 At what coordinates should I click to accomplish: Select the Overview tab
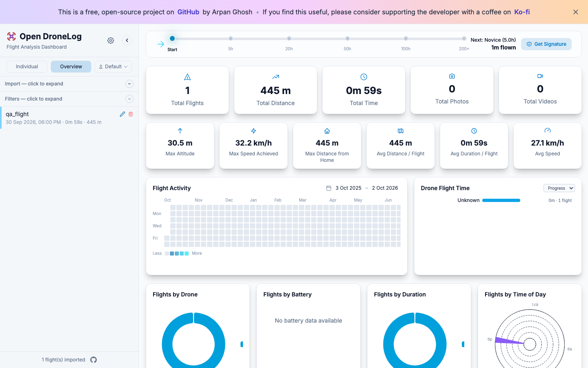click(x=71, y=67)
